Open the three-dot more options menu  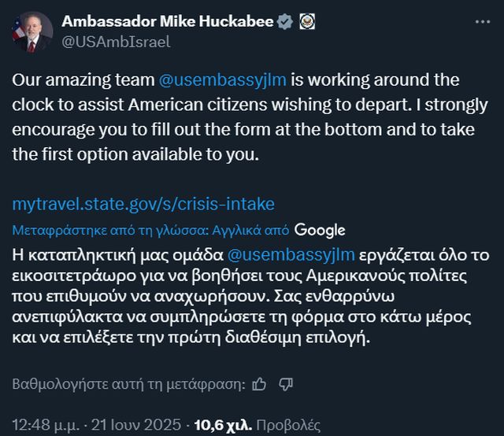click(x=483, y=22)
